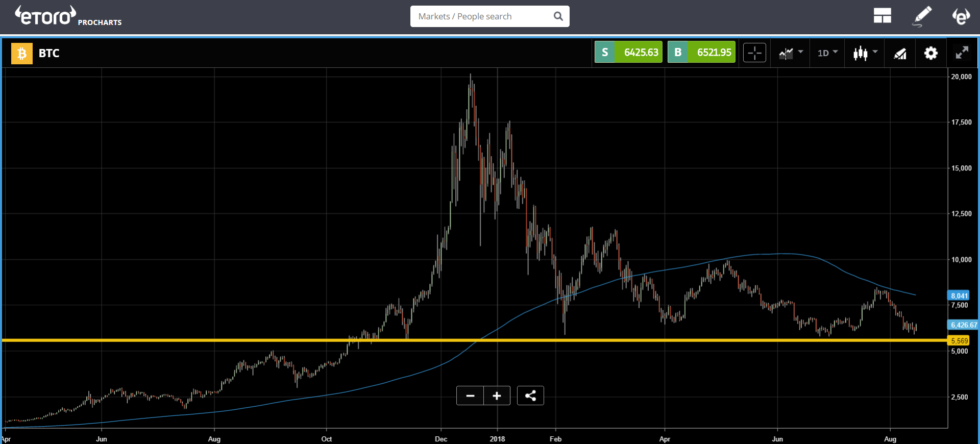Click the eToro ProCharts logo
980x444 pixels.
click(68, 16)
